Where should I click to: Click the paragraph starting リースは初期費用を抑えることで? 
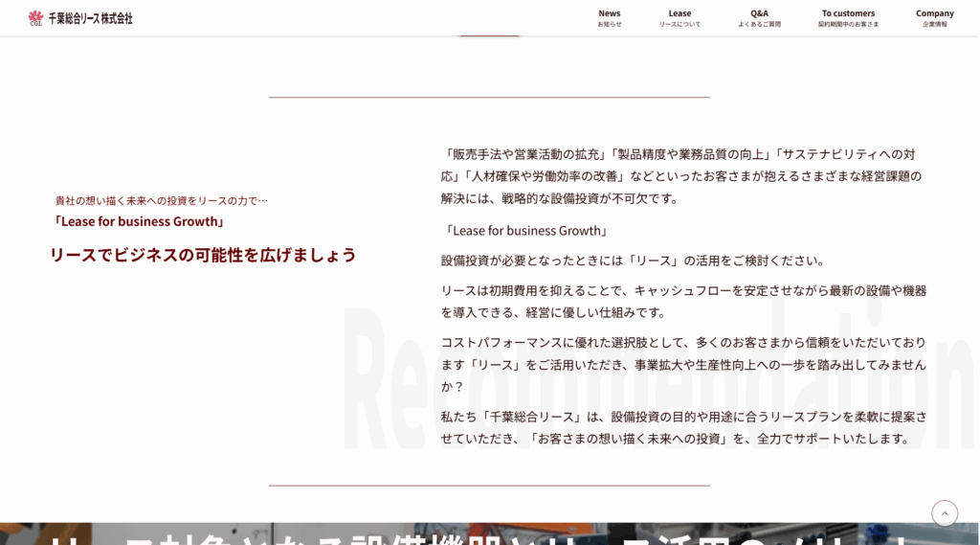coord(683,302)
